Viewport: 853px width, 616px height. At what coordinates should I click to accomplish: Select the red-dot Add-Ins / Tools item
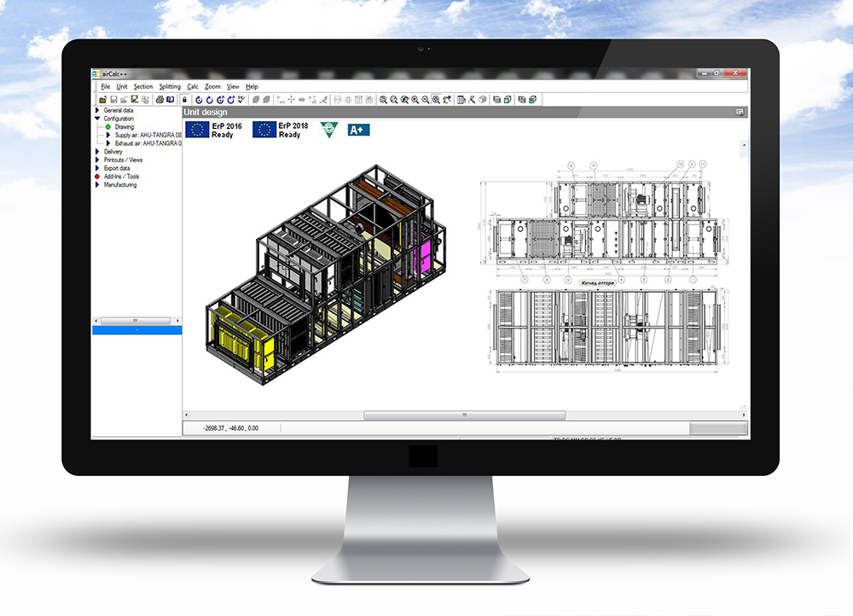pos(120,177)
